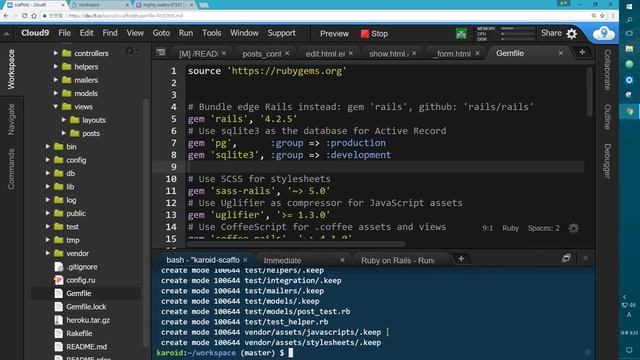The height and width of the screenshot is (360, 640).
Task: Close the README tab
Action: [224, 53]
